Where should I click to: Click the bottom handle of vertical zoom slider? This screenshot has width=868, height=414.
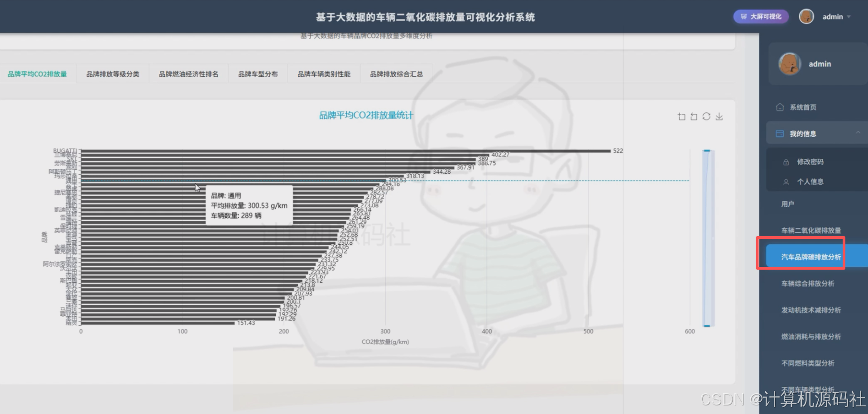click(707, 326)
